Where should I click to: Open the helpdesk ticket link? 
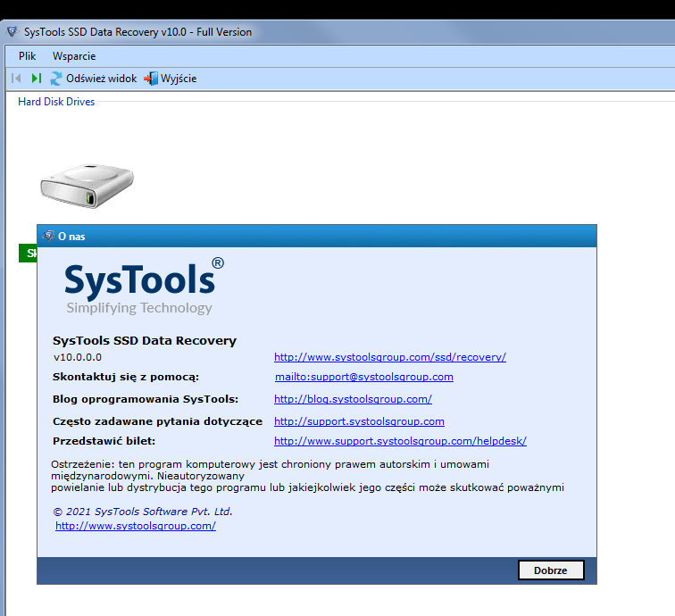[400, 441]
